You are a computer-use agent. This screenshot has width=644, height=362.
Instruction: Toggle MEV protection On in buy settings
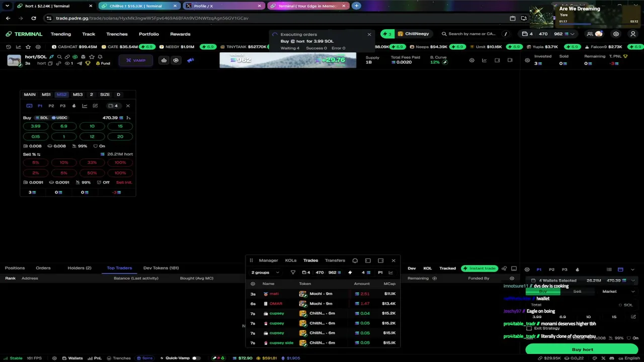click(99, 146)
